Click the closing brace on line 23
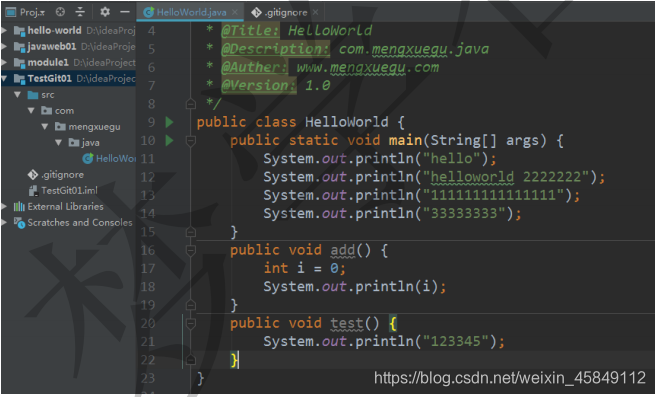This screenshot has height=397, width=656. click(200, 378)
